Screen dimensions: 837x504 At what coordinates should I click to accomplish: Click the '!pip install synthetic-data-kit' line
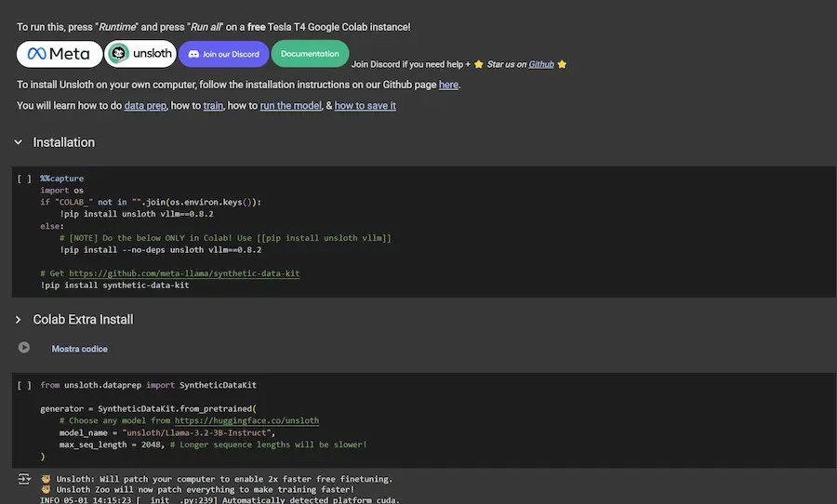[114, 285]
